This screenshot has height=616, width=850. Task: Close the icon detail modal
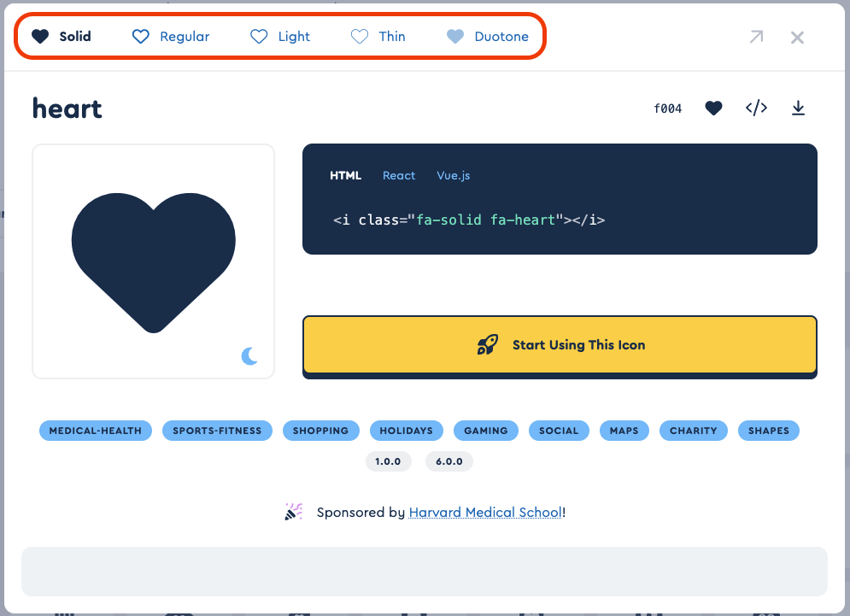click(x=797, y=38)
